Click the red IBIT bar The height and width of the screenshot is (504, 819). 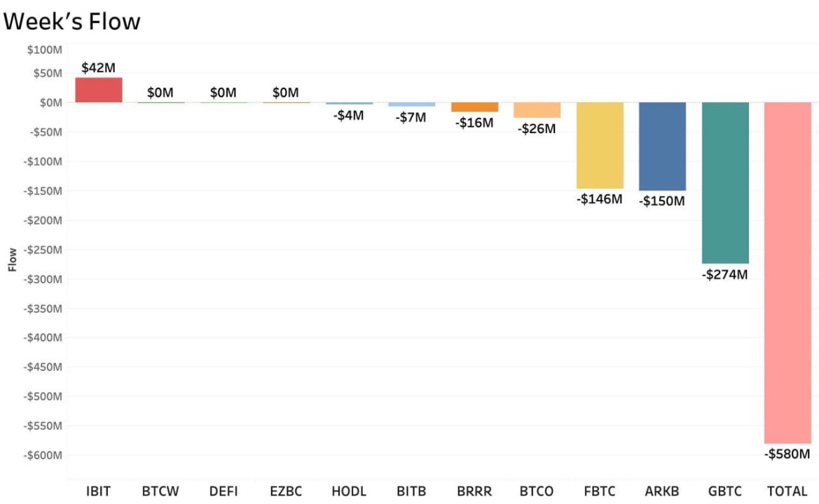click(99, 90)
